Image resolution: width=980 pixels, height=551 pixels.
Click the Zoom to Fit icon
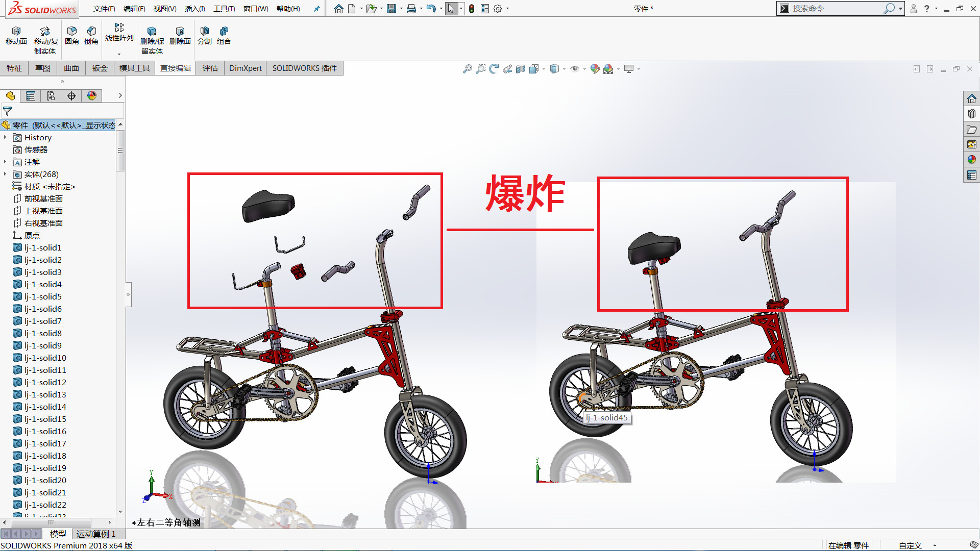(x=467, y=69)
